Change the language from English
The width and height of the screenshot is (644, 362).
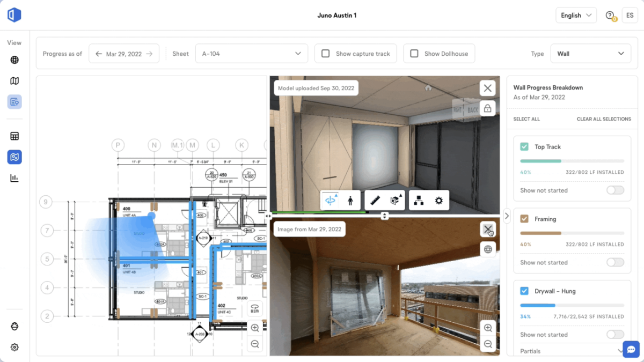click(x=576, y=15)
